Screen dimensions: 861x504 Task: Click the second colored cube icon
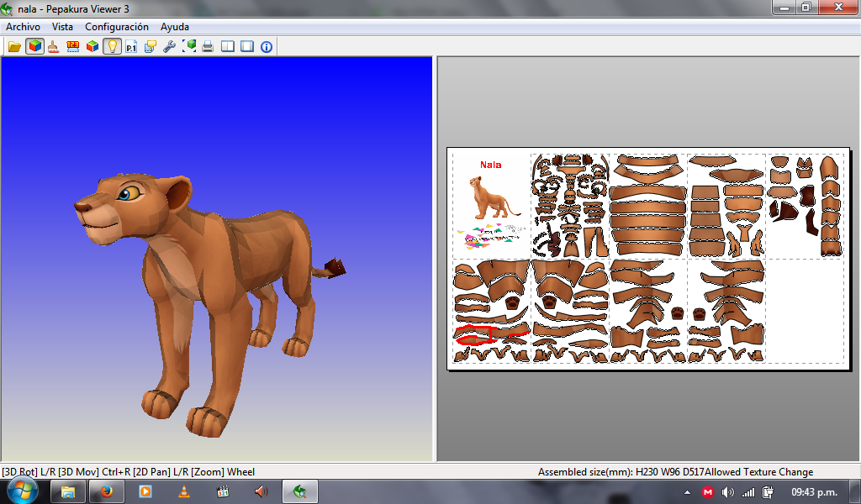92,46
